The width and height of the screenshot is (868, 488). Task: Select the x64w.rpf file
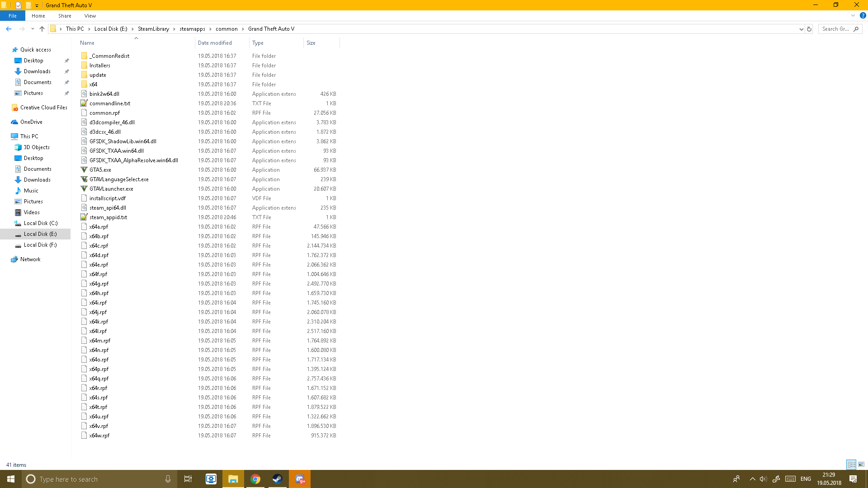click(x=99, y=436)
